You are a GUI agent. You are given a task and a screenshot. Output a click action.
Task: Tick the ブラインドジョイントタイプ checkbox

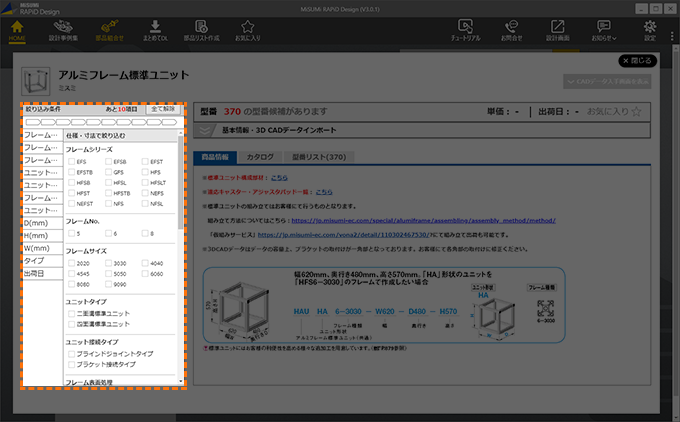pyautogui.click(x=71, y=353)
